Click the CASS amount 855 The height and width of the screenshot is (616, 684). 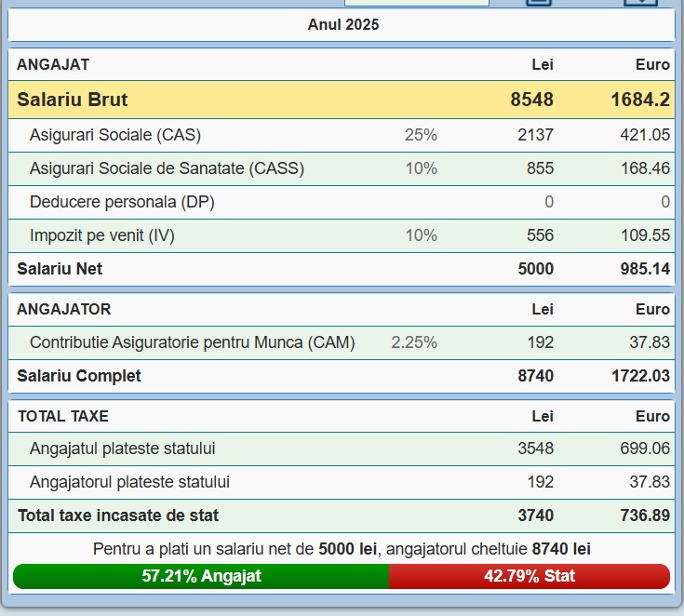coord(540,168)
